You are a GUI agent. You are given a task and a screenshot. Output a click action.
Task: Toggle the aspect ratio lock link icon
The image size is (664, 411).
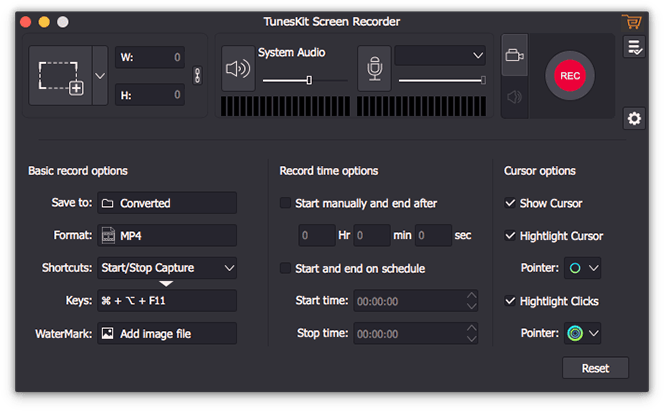(x=197, y=76)
